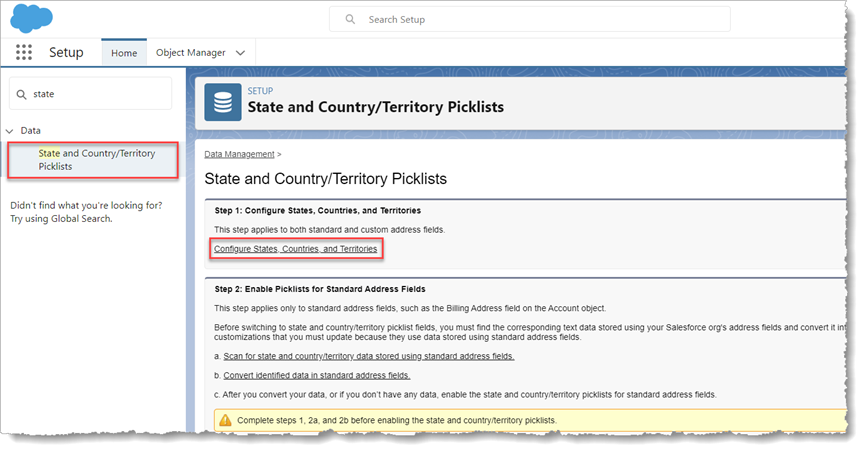Open the Convert identified data link
Screen dimensions: 865x452
coord(317,375)
